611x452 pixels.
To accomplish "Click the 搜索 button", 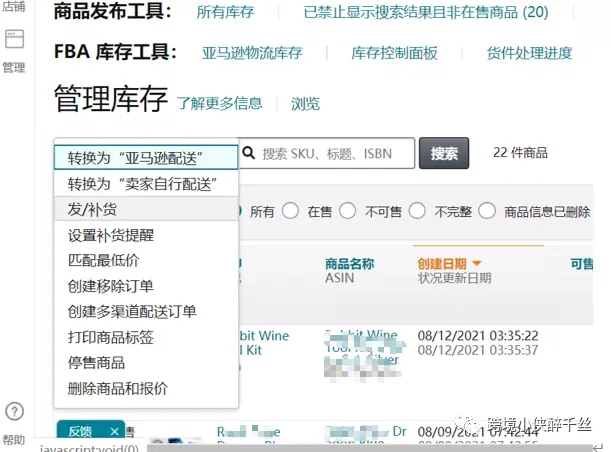I will [x=444, y=153].
